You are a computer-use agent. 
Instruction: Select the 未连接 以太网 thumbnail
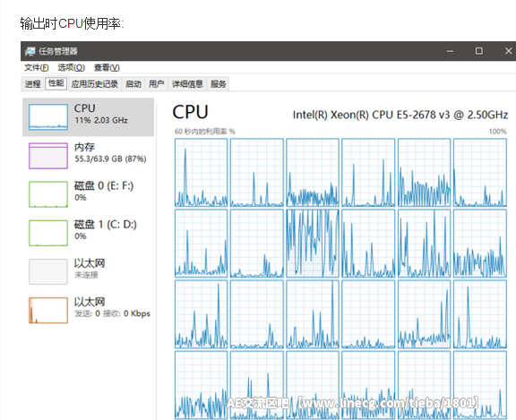48,271
